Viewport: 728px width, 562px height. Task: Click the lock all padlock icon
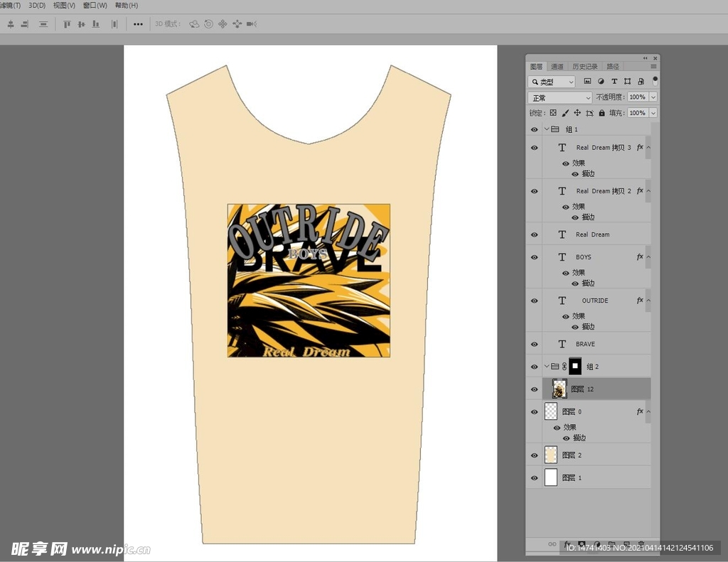[601, 113]
